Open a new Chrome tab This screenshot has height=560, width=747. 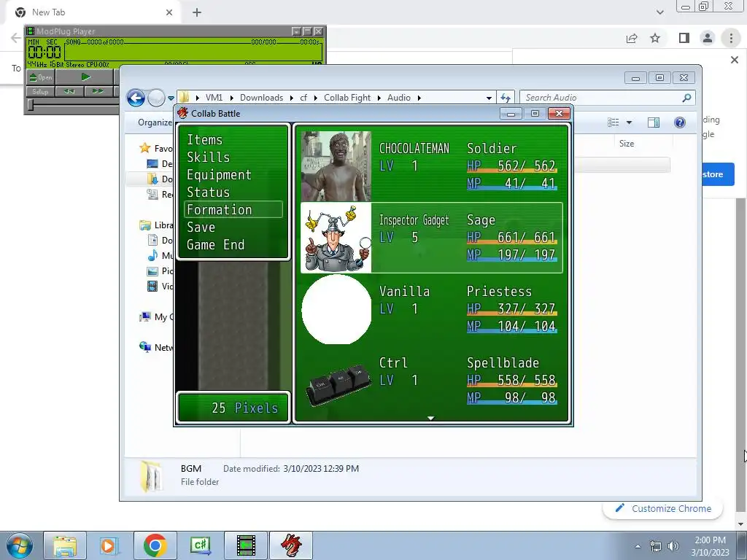(x=197, y=12)
